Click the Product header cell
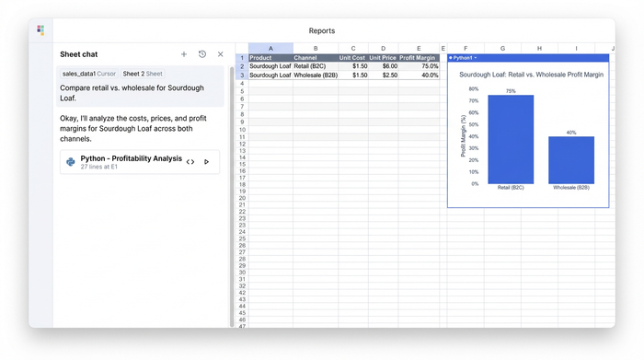Viewport: 644px width, 360px height. [270, 58]
